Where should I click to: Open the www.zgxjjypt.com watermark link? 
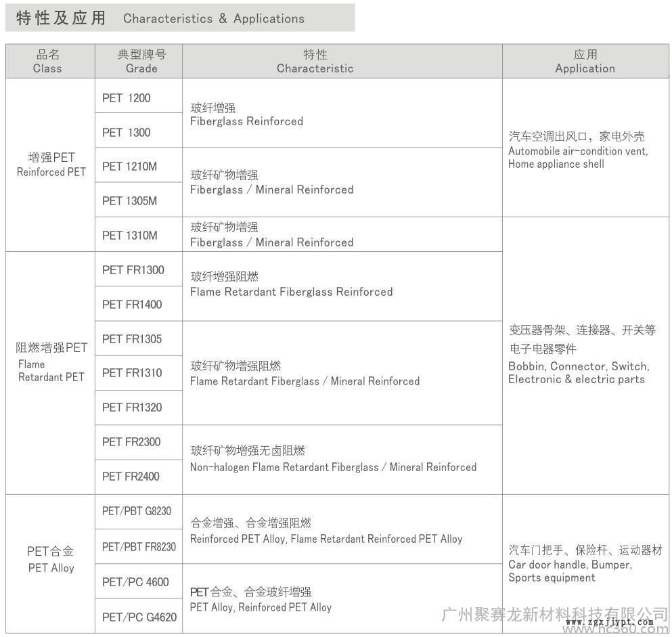click(x=609, y=621)
